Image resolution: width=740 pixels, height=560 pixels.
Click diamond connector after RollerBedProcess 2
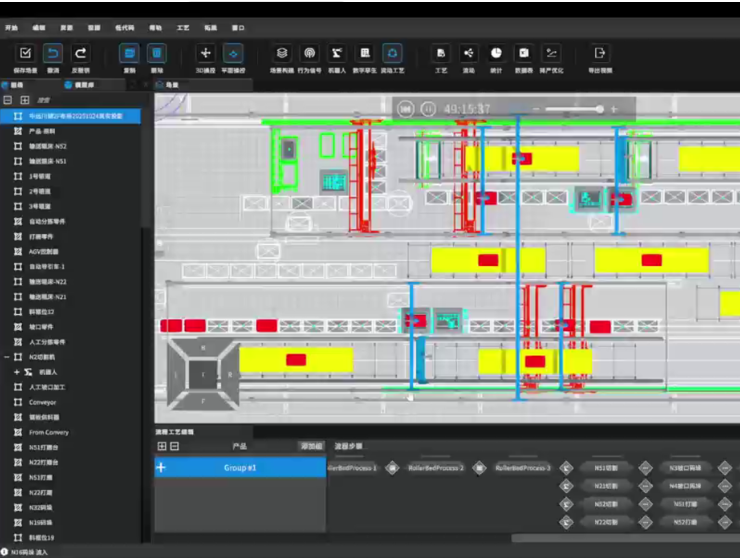coord(479,468)
